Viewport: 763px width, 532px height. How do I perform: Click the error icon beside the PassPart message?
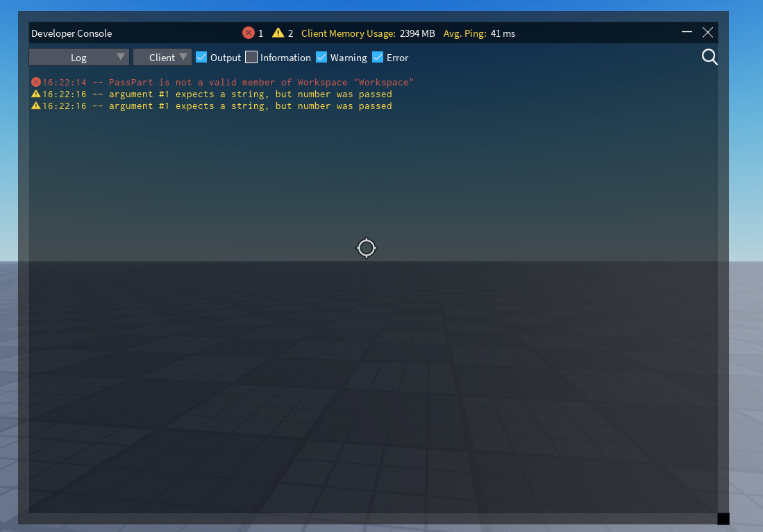[x=35, y=82]
